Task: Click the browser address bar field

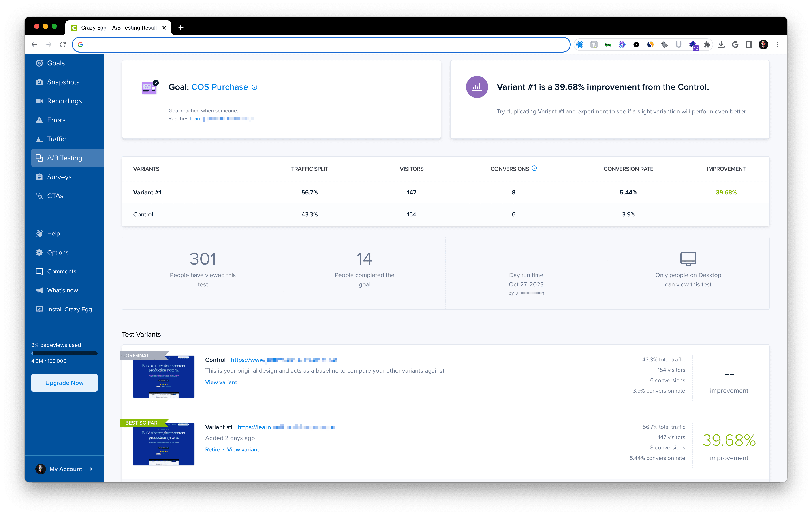Action: click(320, 45)
